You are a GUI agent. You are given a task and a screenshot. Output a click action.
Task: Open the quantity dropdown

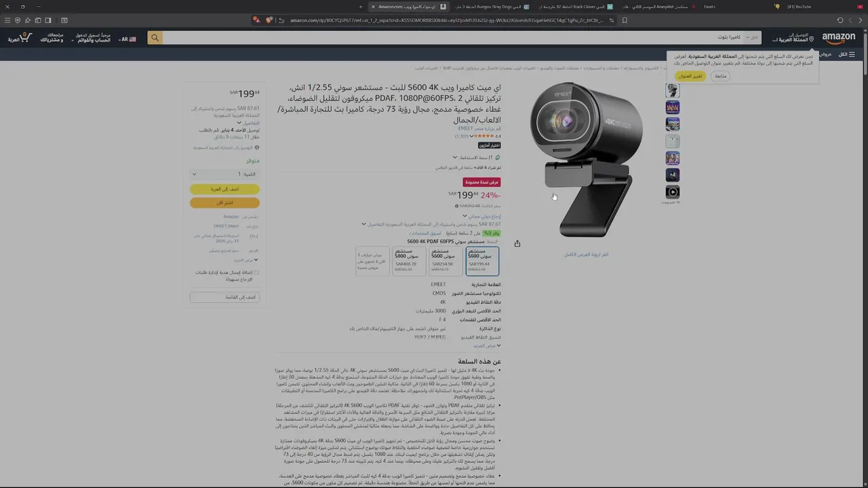click(224, 174)
